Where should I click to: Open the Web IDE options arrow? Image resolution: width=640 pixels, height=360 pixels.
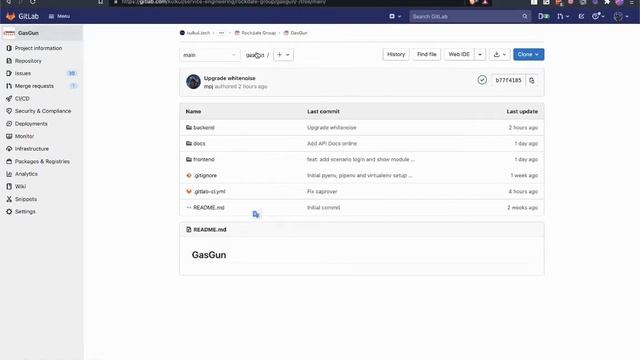(480, 54)
